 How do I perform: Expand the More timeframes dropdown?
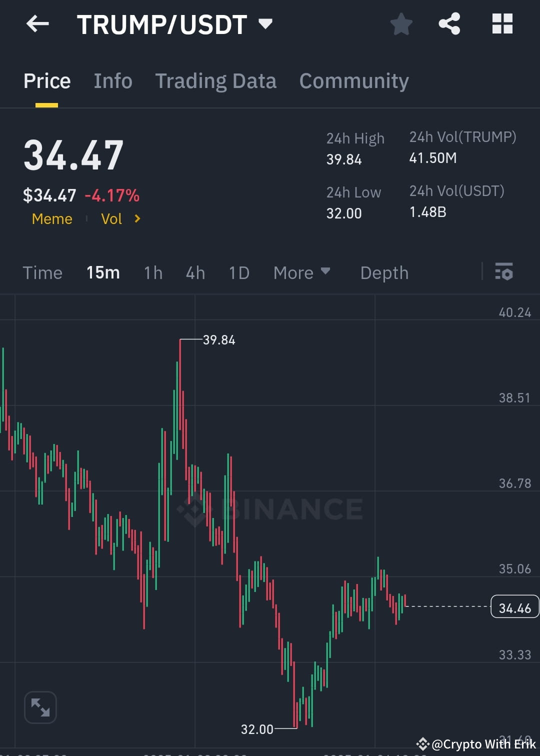point(302,272)
